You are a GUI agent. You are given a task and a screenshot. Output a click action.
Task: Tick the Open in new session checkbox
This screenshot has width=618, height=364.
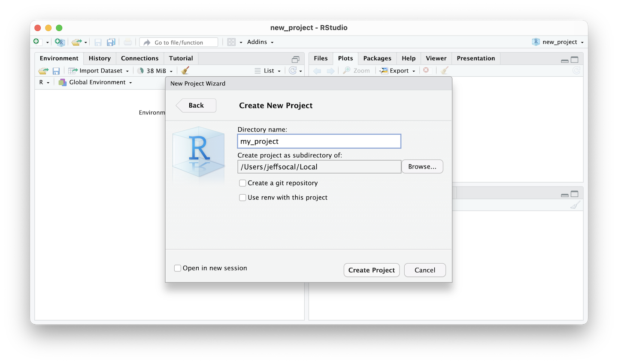pyautogui.click(x=178, y=268)
